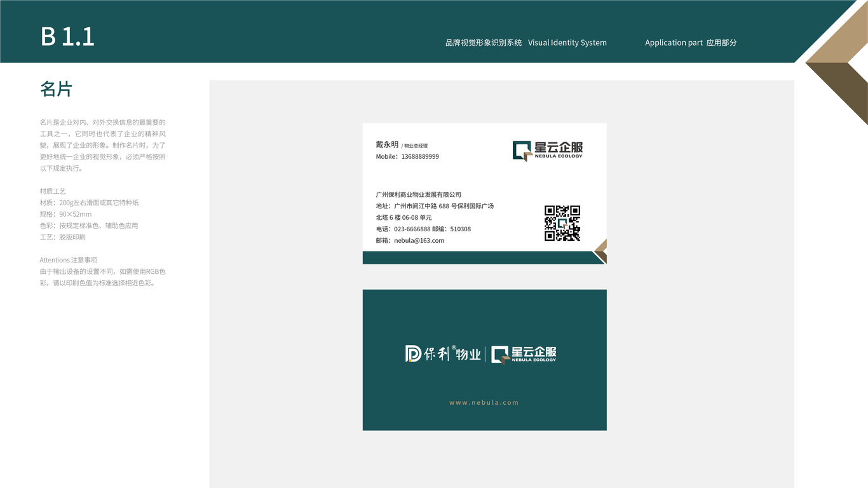Click the 品牌视觉形象识别系统 header text

tap(484, 43)
